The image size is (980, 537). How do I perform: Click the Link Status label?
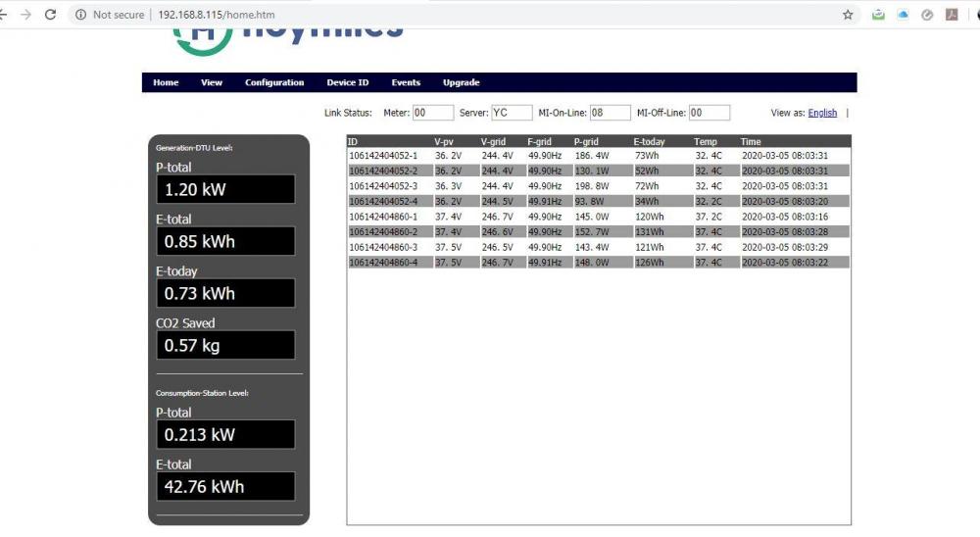348,113
